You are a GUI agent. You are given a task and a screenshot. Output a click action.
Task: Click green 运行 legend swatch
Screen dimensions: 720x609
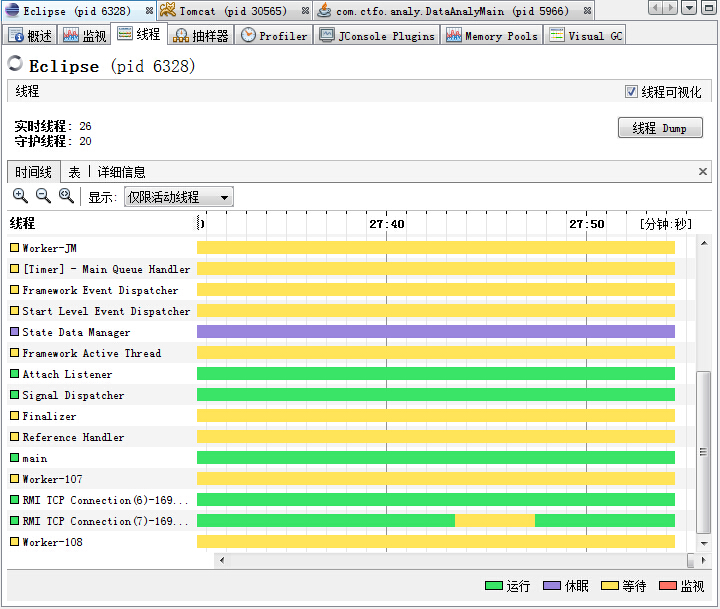(x=494, y=586)
